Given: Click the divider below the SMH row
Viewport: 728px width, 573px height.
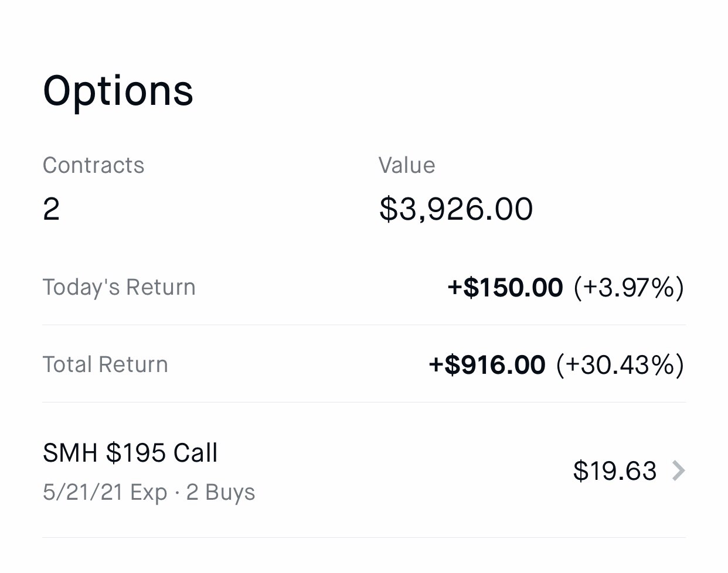Looking at the screenshot, I should point(363,537).
